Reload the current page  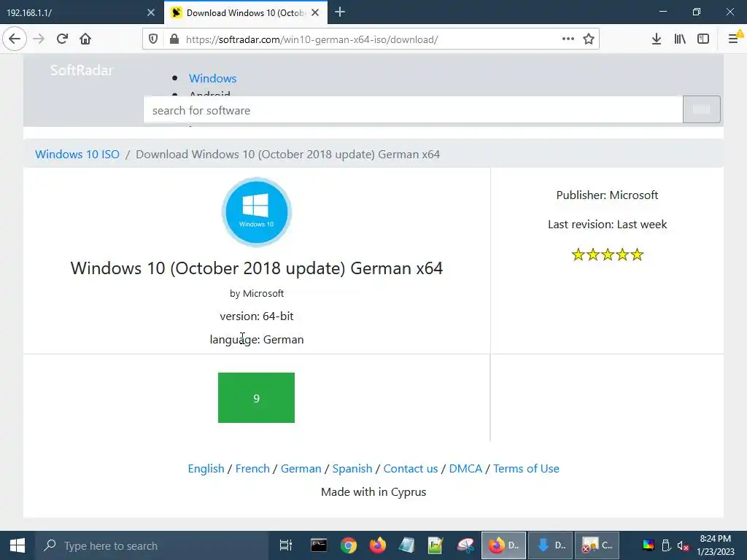(62, 39)
